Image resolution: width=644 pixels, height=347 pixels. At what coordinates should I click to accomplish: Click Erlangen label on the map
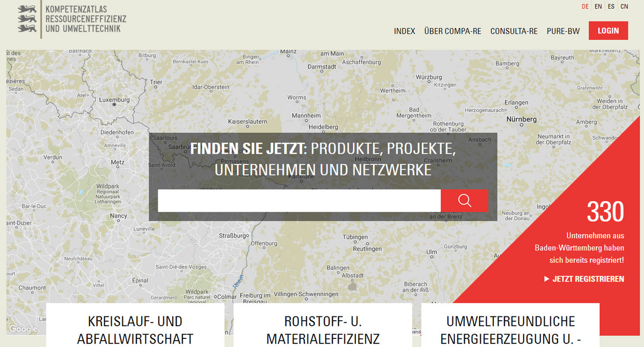coord(516,103)
